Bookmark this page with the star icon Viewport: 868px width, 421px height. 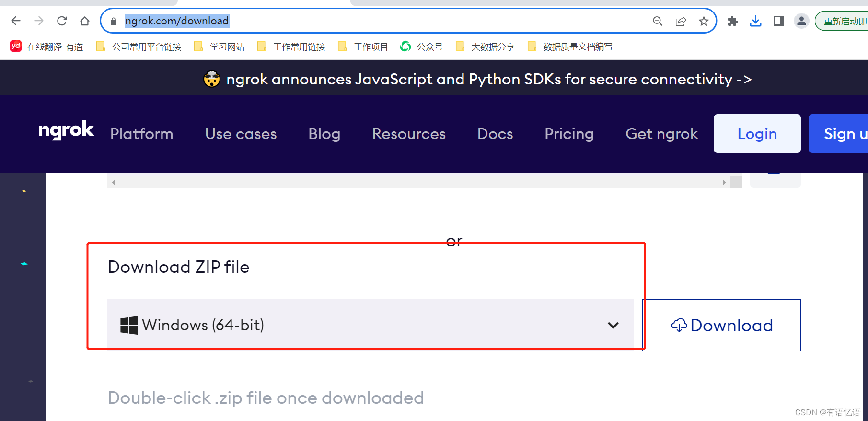(704, 21)
